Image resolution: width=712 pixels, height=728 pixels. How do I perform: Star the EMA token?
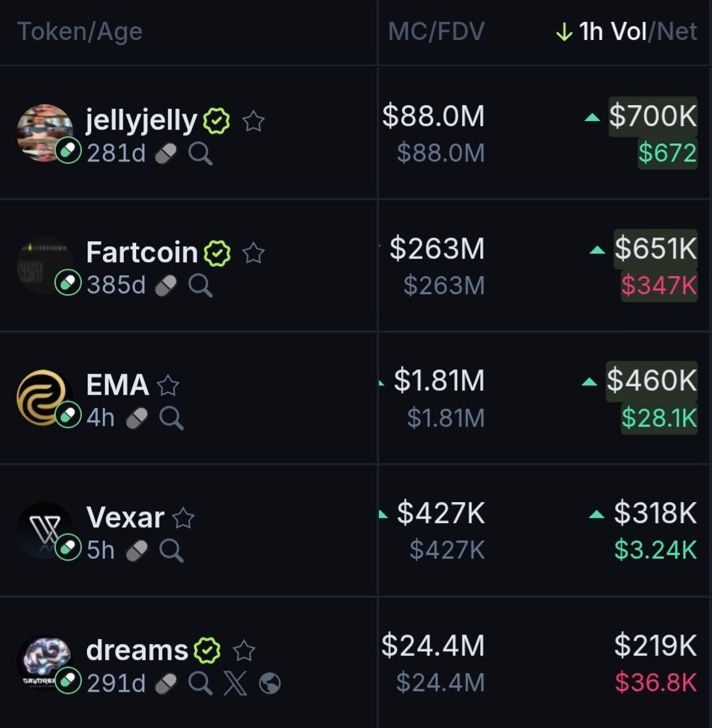(x=168, y=385)
